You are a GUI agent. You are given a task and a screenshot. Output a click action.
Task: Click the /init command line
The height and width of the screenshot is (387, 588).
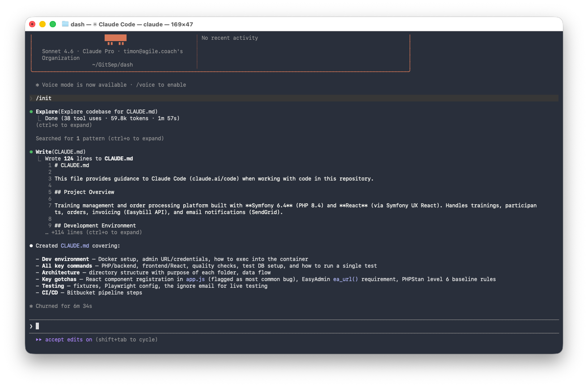(44, 98)
